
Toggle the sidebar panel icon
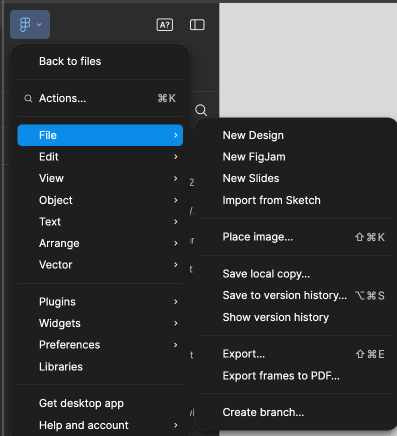tap(197, 25)
